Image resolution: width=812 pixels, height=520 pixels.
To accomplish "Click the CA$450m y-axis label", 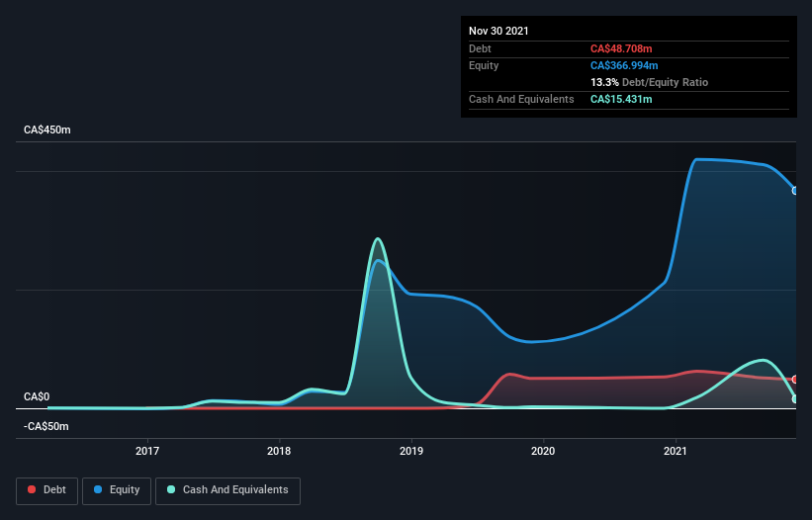I will (47, 130).
